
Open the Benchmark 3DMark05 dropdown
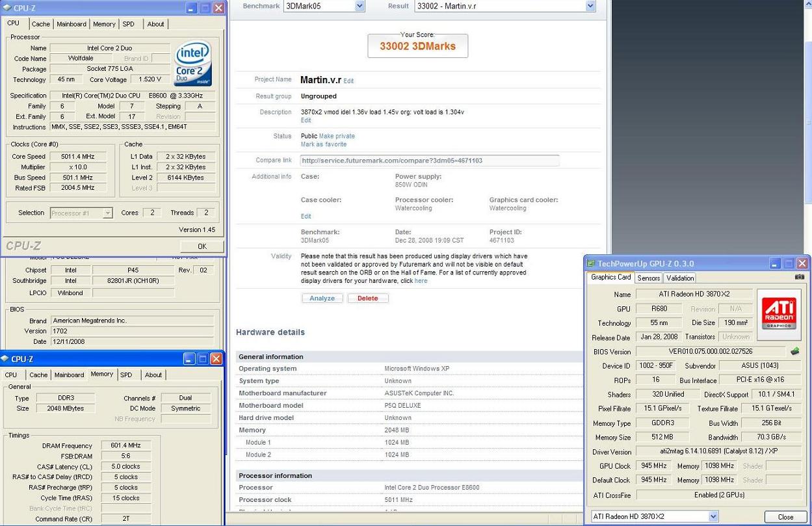360,6
